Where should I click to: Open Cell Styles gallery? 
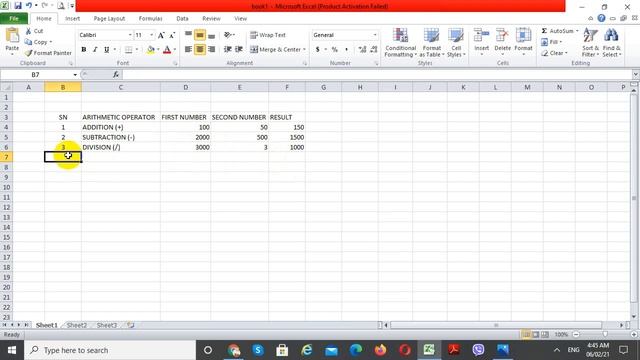point(456,43)
